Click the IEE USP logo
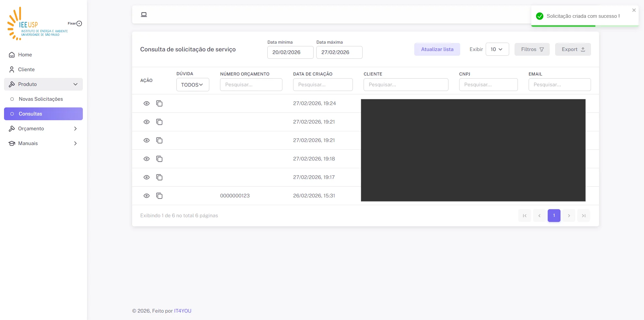This screenshot has width=644, height=320. (x=37, y=24)
